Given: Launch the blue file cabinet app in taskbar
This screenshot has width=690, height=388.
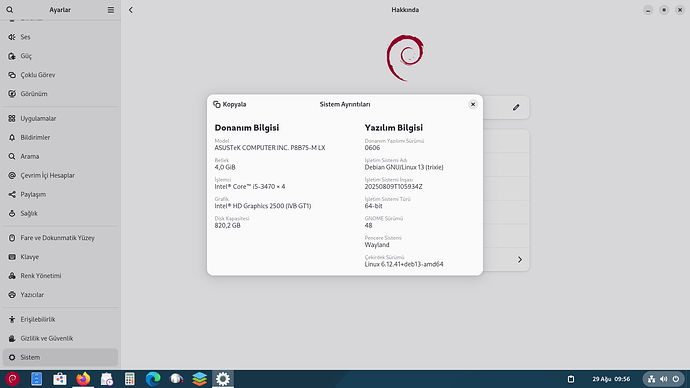Looking at the screenshot, I should 36,379.
